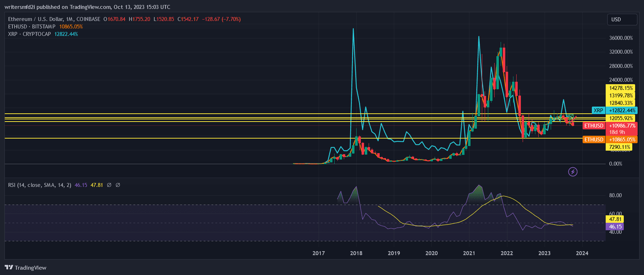This screenshot has width=644, height=275.
Task: Click the 2021 year marker on time axis
Action: coord(469,253)
